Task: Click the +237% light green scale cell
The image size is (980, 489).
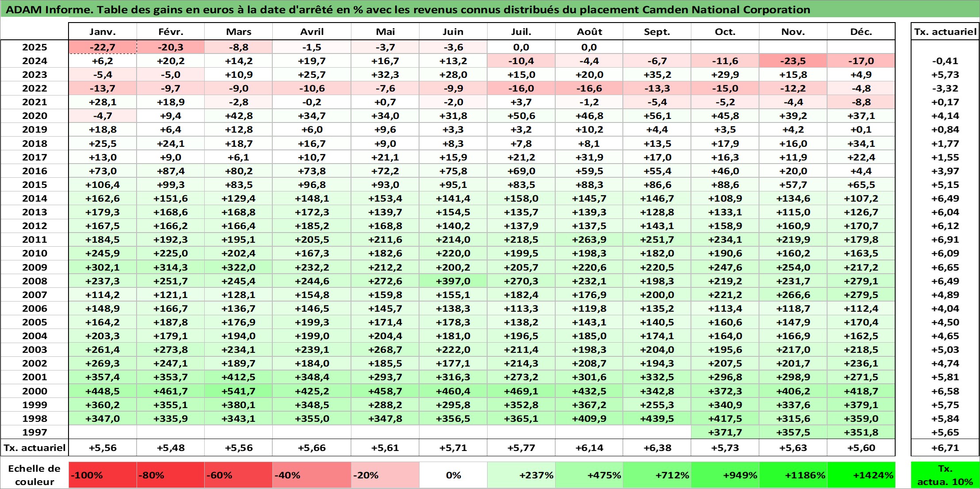Action: tap(521, 475)
